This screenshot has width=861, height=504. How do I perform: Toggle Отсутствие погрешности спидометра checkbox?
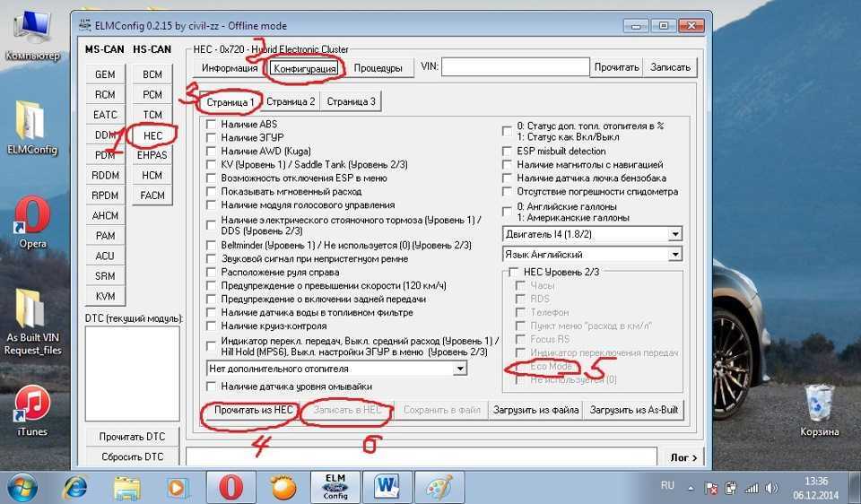(x=507, y=192)
